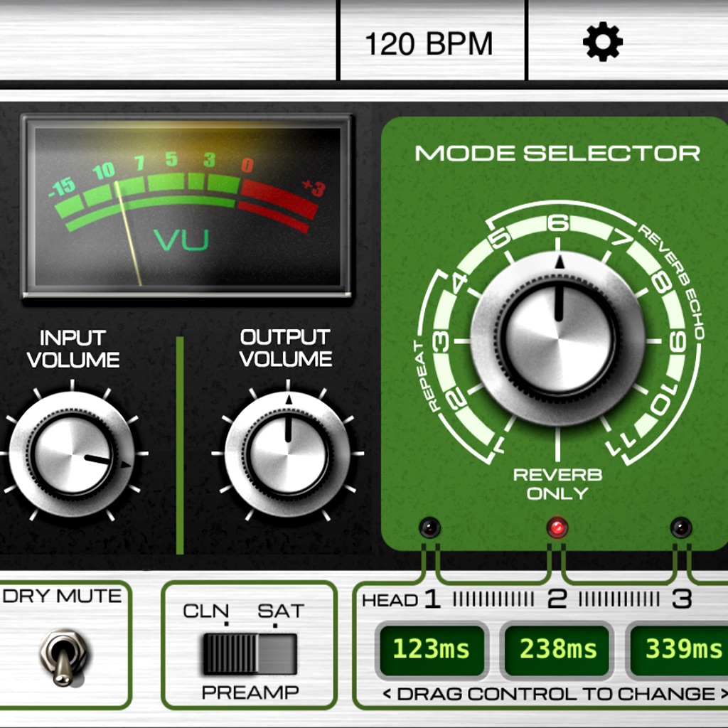Screen dimensions: 728x728
Task: Select mode 4 on the selector ring
Action: 459,282
